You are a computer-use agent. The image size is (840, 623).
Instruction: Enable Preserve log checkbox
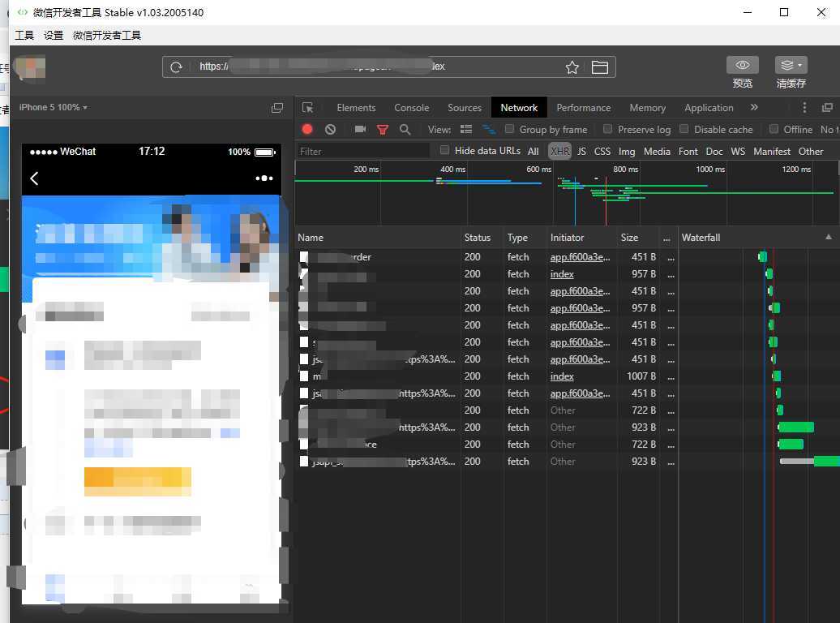tap(607, 129)
